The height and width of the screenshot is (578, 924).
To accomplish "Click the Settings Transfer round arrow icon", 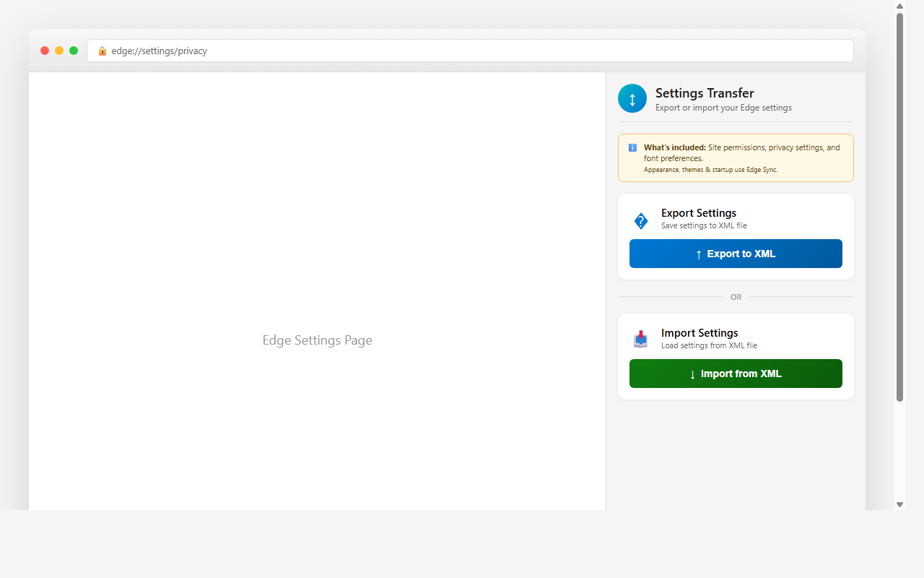I will coord(632,98).
